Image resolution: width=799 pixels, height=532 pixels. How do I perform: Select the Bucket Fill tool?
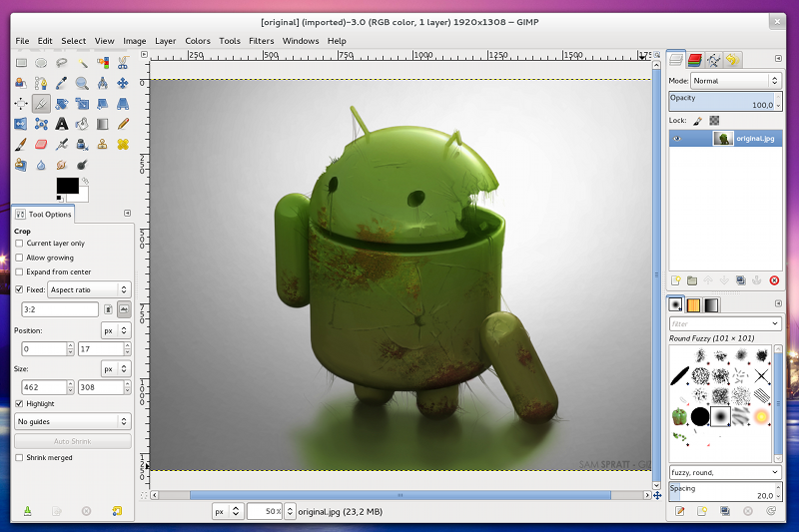click(82, 124)
